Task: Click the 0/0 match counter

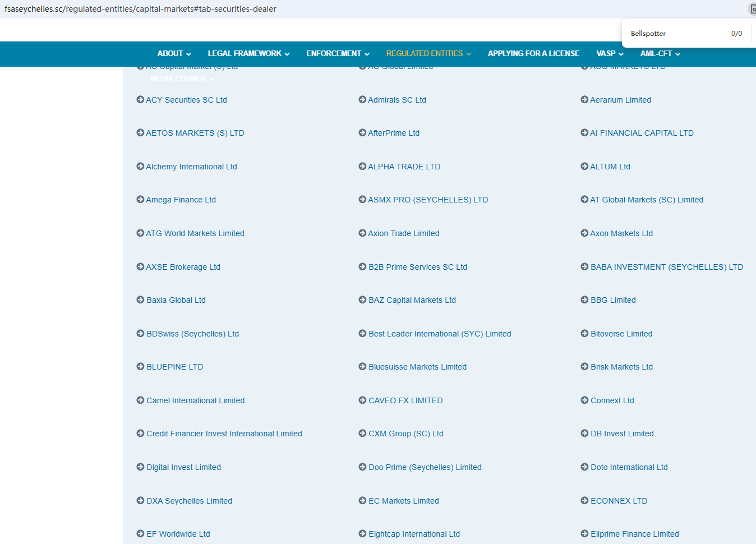Action: [736, 34]
